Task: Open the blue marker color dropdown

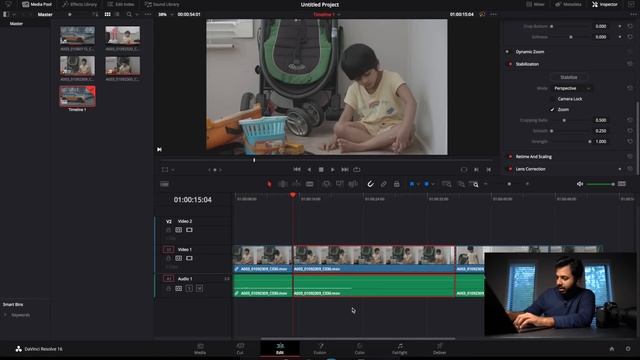Action: 433,184
